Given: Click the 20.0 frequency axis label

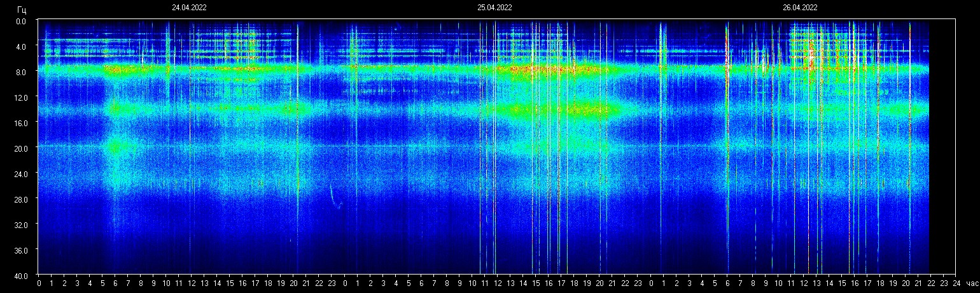Looking at the screenshot, I should click(20, 148).
